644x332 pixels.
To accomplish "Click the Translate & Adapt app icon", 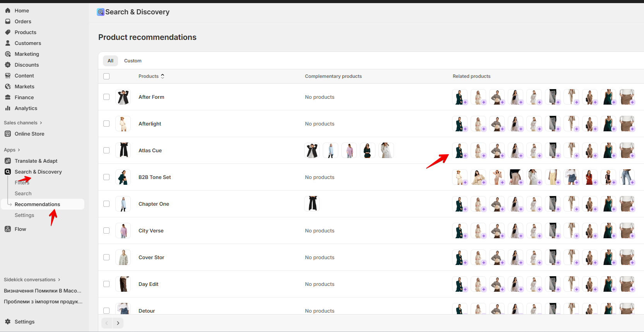I will pyautogui.click(x=8, y=161).
